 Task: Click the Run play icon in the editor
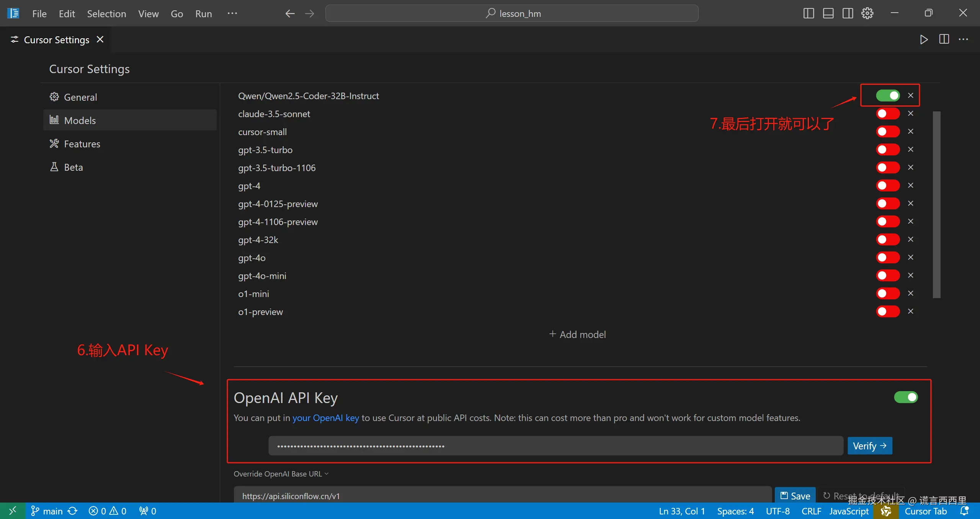coord(924,39)
